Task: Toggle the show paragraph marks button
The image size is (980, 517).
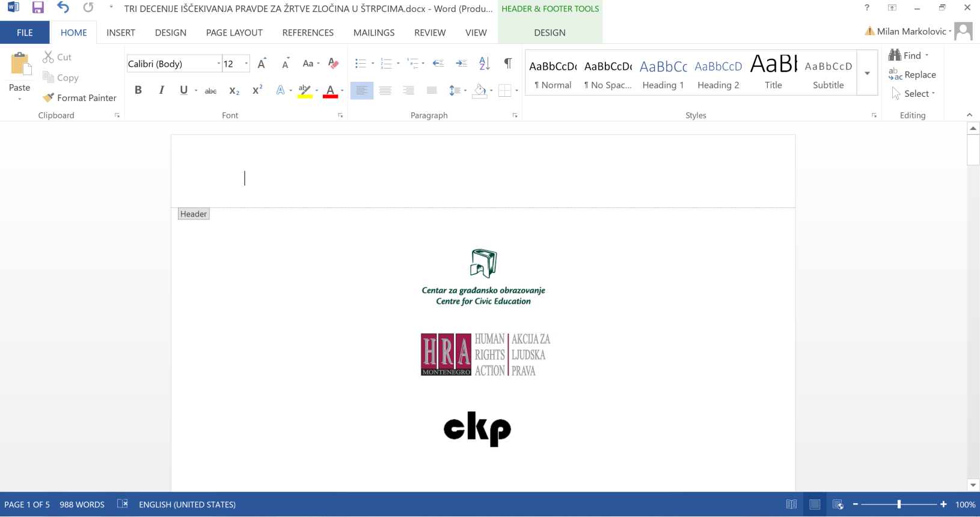Action: coord(508,64)
